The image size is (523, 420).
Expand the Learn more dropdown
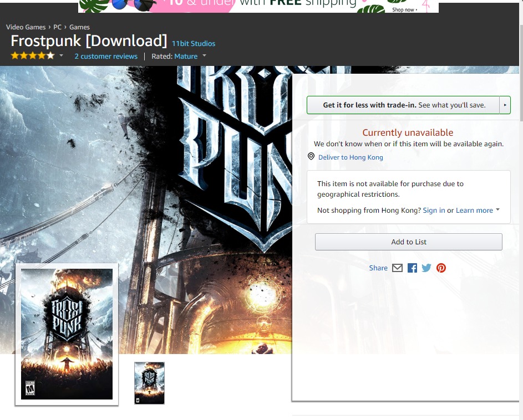point(497,210)
